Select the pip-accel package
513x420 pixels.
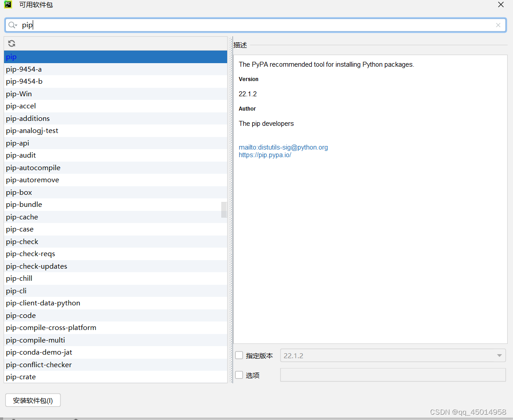(116, 106)
